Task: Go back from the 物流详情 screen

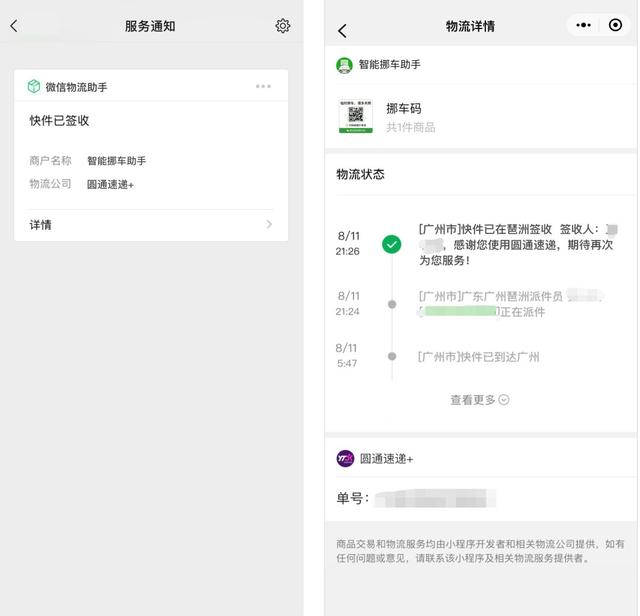Action: tap(342, 31)
